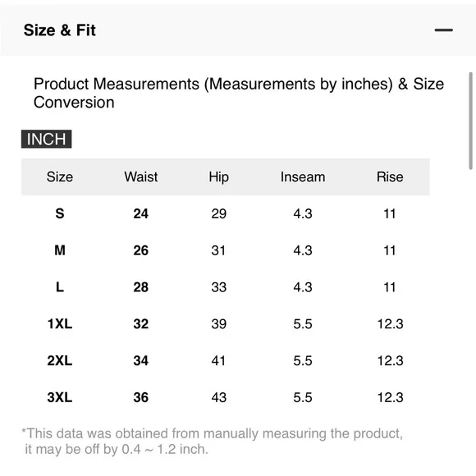Click the manual measuring disclaimer note
476x476 pixels.
pyautogui.click(x=213, y=442)
